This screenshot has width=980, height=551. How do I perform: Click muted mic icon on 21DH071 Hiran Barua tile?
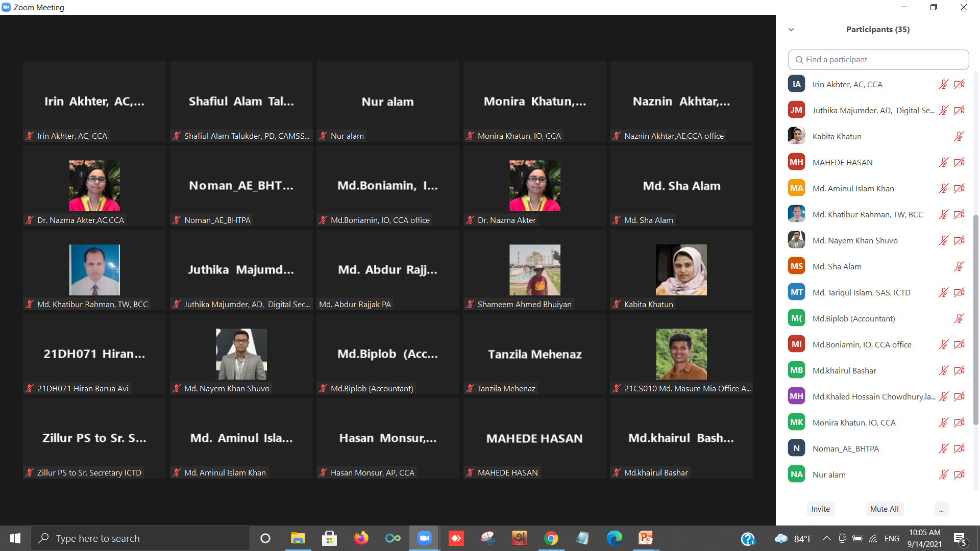pos(30,388)
